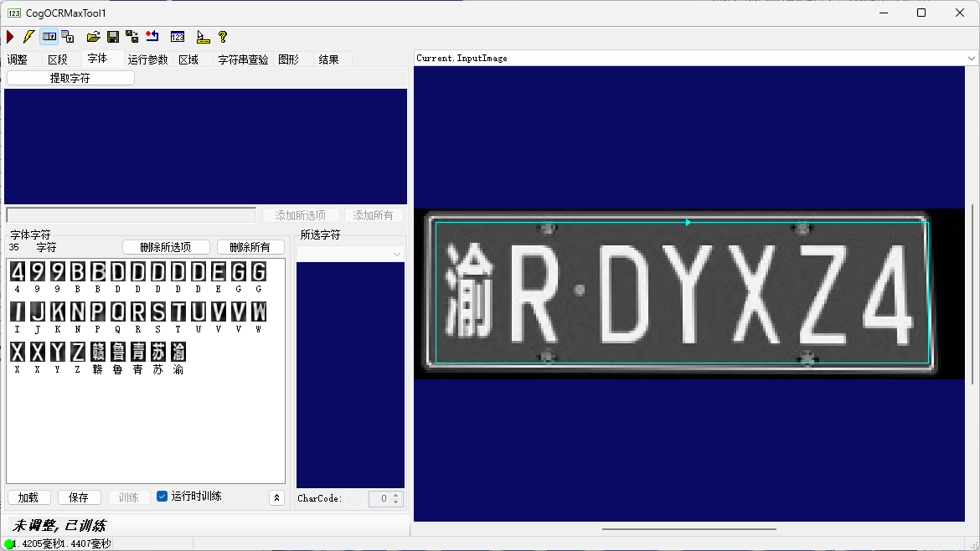980x551 pixels.
Task: Select the 渝 character thumbnail
Action: pos(178,352)
